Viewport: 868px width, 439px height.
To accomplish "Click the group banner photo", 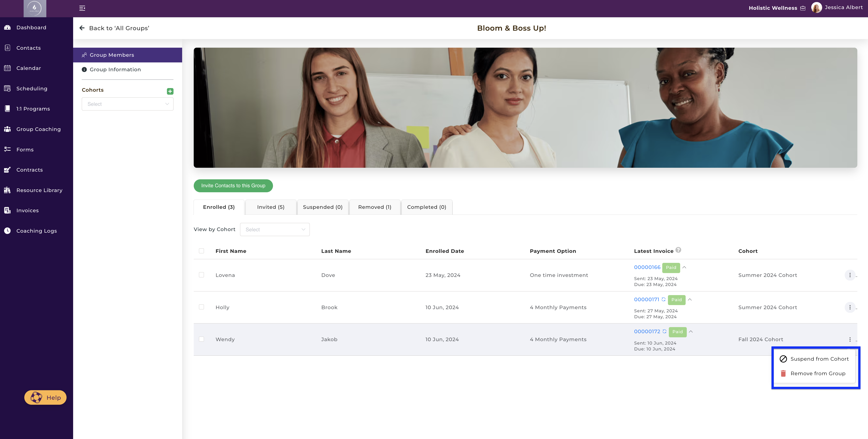I will (x=525, y=108).
